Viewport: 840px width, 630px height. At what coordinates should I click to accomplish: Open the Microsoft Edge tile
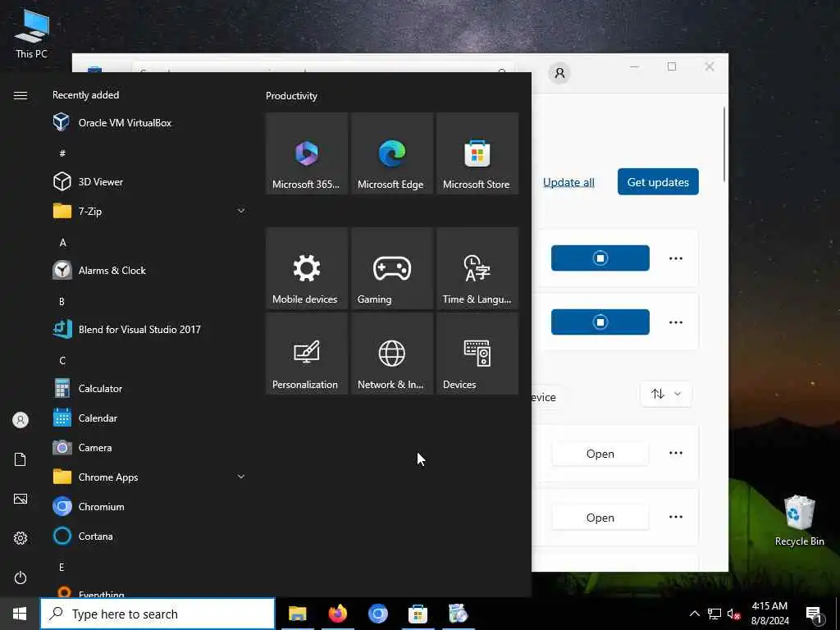[392, 153]
